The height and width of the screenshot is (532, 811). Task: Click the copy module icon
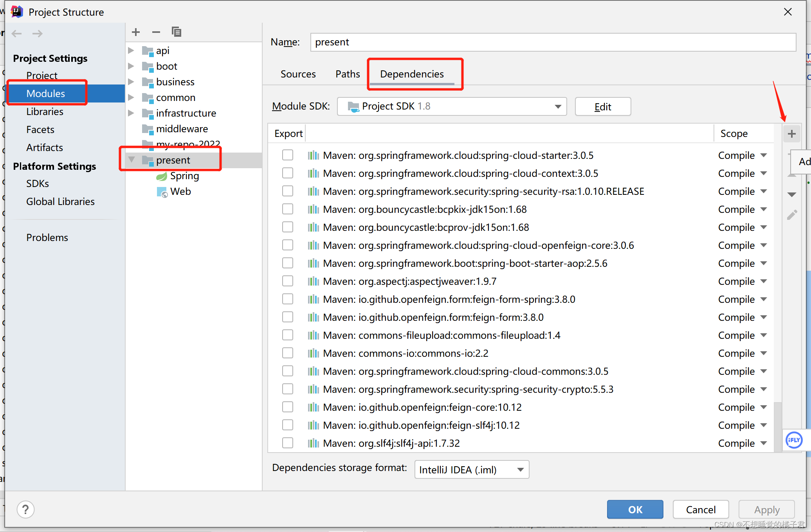click(177, 32)
